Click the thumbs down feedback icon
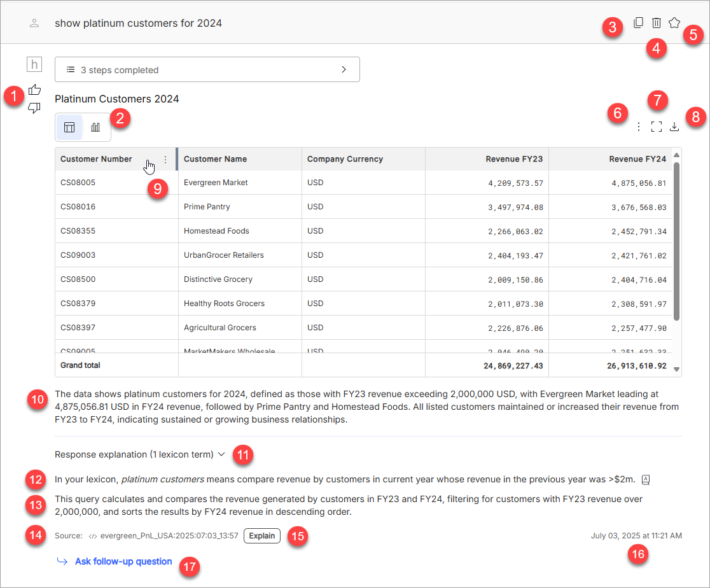 [35, 109]
